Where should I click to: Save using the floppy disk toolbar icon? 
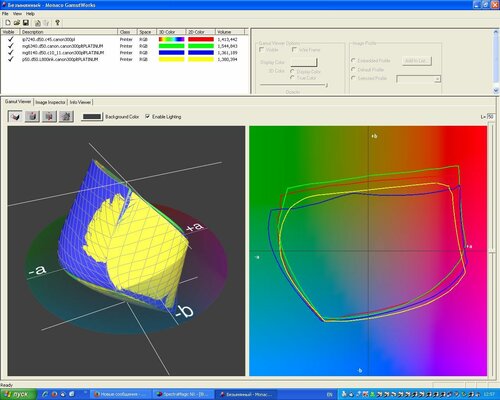tap(26, 23)
